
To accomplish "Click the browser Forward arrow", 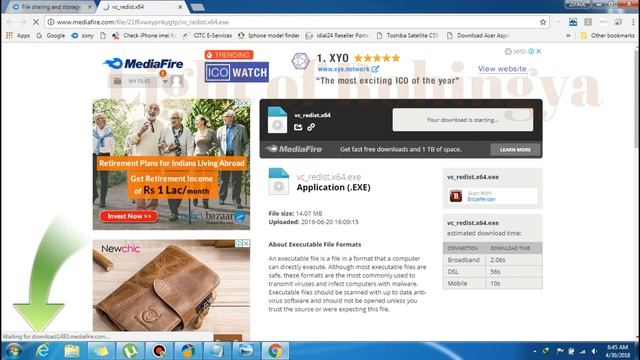I will click(22, 22).
